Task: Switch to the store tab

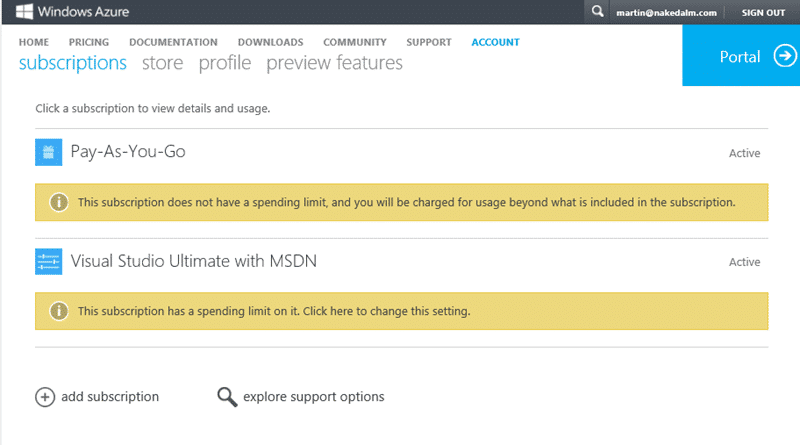Action: [162, 63]
